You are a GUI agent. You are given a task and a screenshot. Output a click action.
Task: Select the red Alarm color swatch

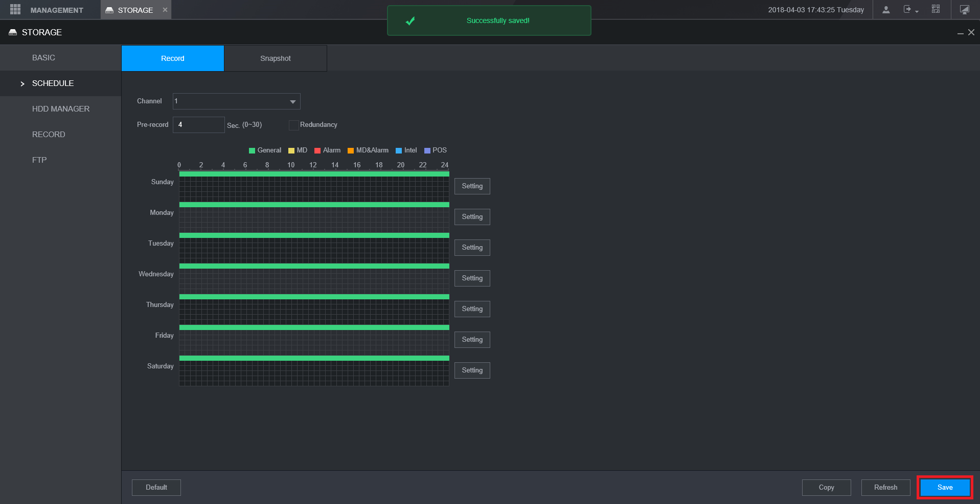click(x=317, y=150)
